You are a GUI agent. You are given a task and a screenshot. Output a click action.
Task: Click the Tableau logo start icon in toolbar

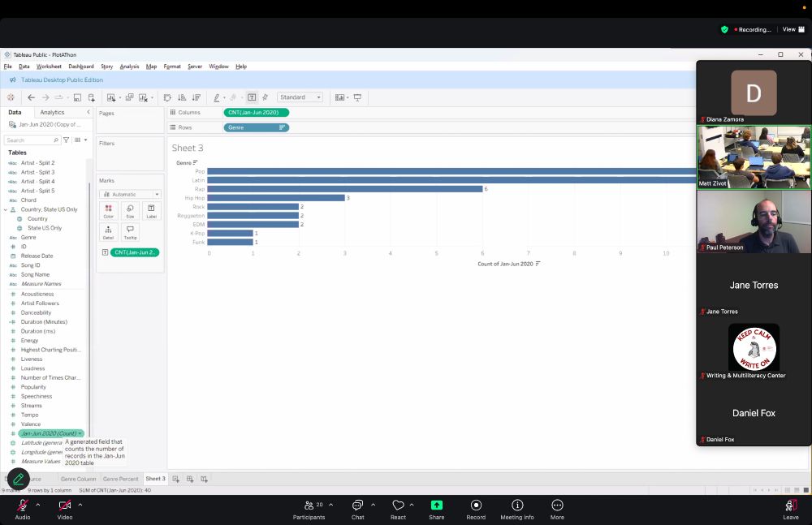11,97
